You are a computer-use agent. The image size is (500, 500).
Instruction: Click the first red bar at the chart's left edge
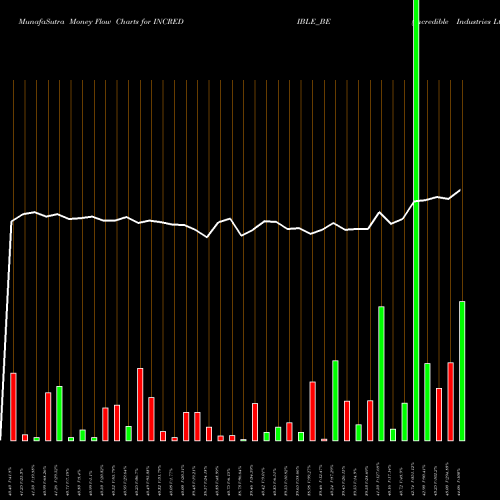13,407
